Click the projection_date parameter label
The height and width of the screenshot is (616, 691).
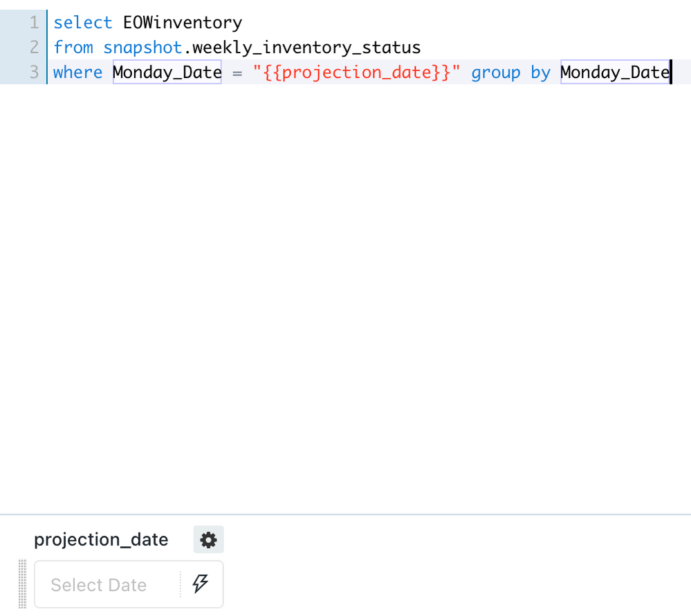click(x=101, y=539)
